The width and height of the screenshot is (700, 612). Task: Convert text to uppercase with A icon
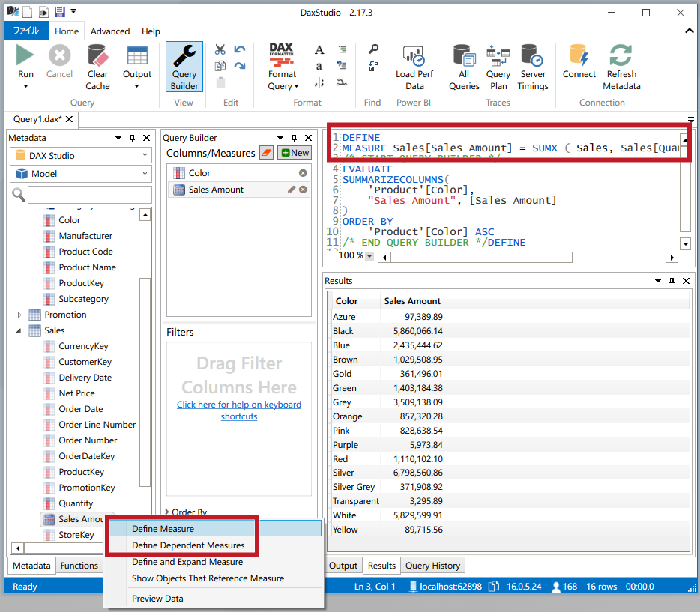point(319,50)
